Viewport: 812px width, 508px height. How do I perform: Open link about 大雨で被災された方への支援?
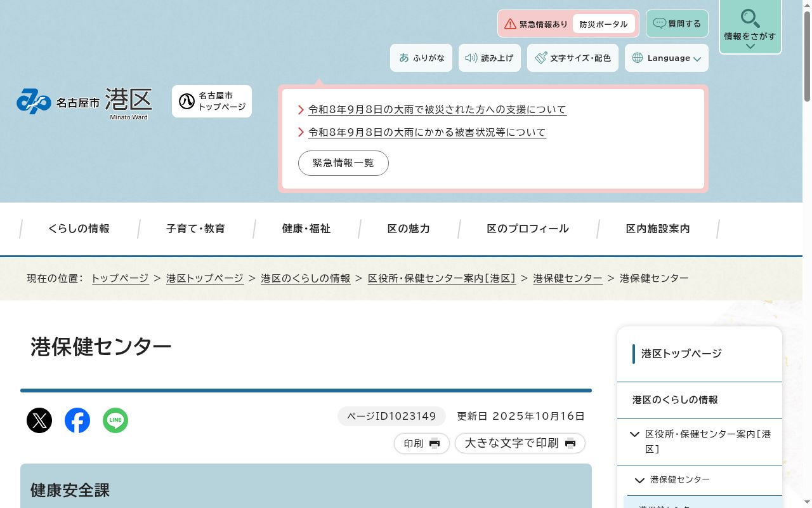[437, 109]
